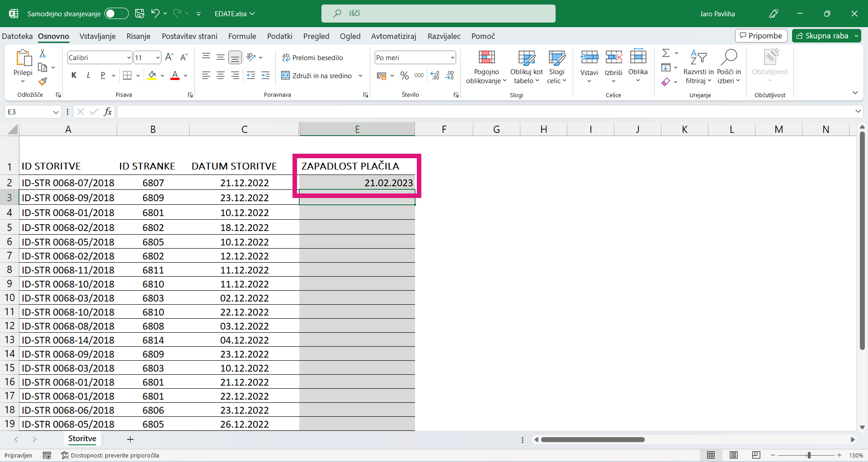The height and width of the screenshot is (462, 868).
Task: Open the Po meri number format dropdown
Action: [453, 57]
